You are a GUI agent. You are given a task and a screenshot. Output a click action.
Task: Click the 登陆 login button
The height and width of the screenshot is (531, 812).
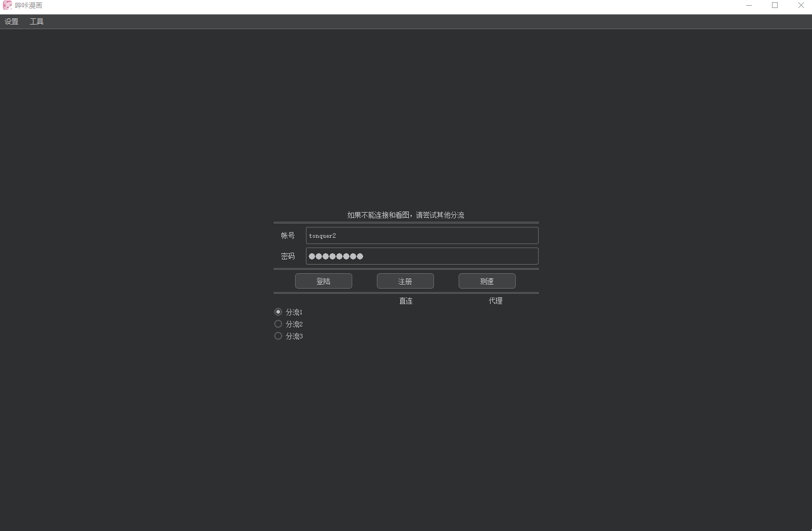coord(324,281)
